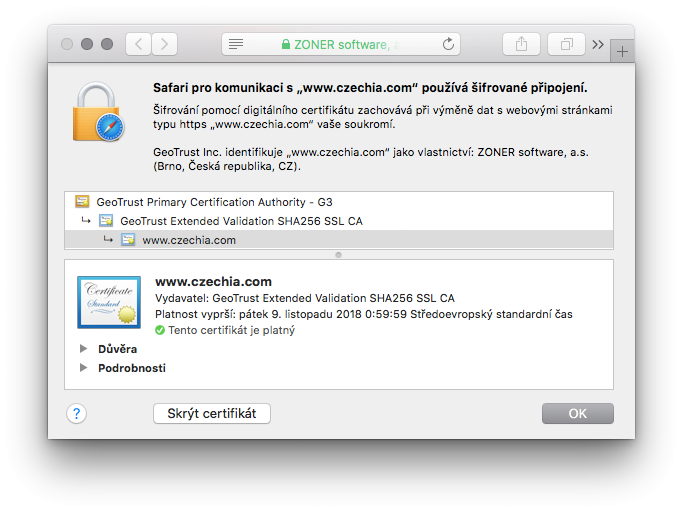Confirm the dialog with OK
The width and height of the screenshot is (682, 513).
pos(578,413)
